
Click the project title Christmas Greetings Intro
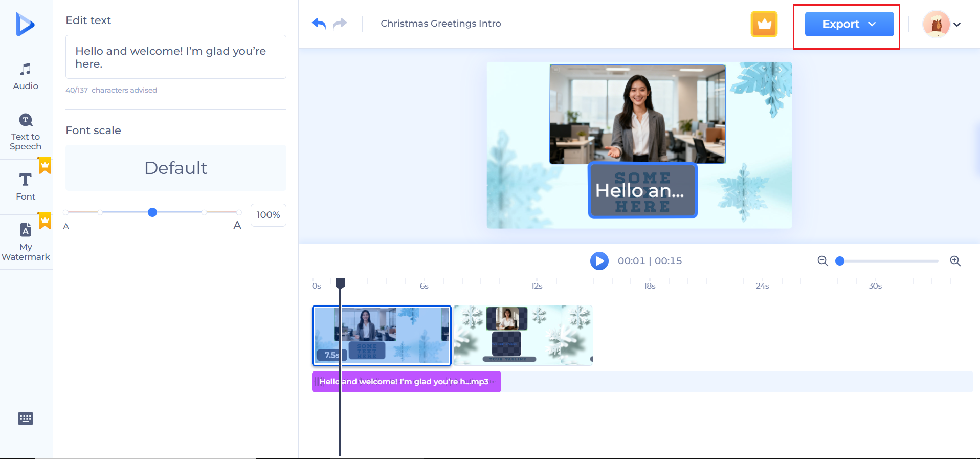click(x=441, y=24)
